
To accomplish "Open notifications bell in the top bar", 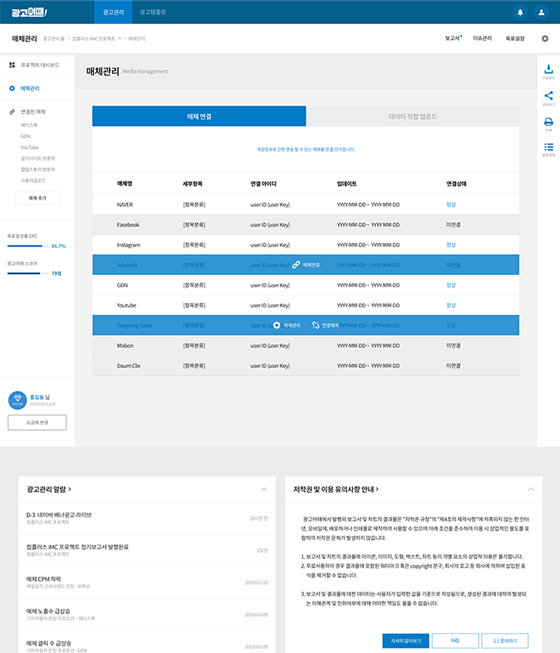I will (520, 12).
